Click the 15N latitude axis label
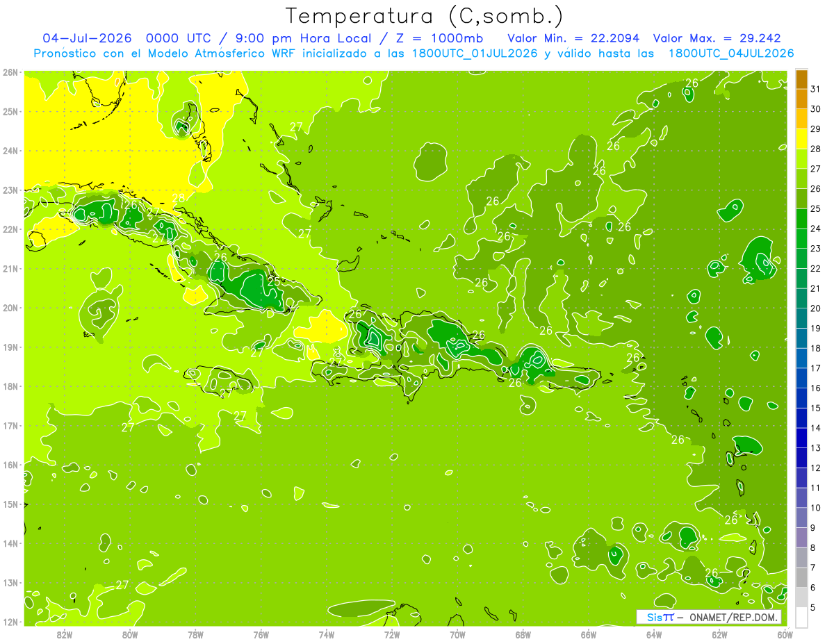 point(10,504)
